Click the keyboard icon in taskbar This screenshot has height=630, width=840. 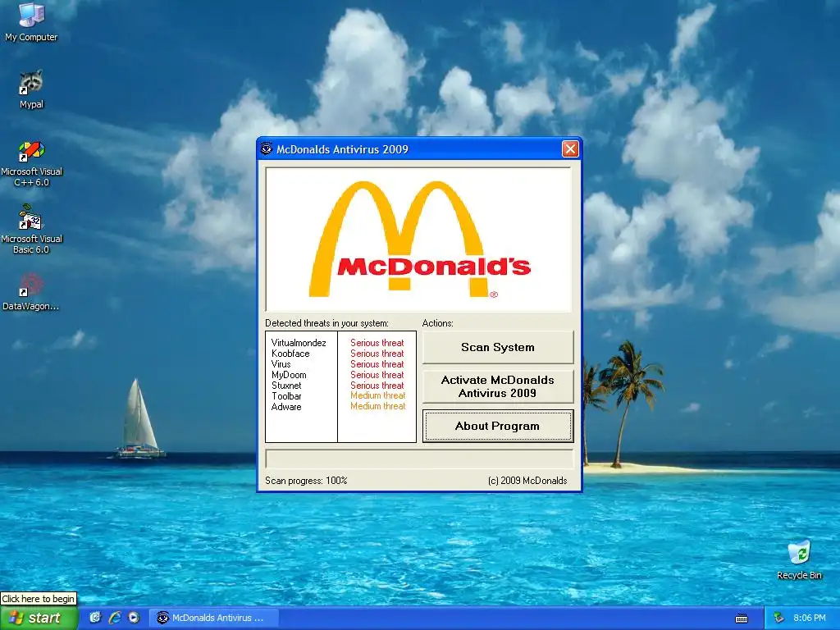coord(742,619)
